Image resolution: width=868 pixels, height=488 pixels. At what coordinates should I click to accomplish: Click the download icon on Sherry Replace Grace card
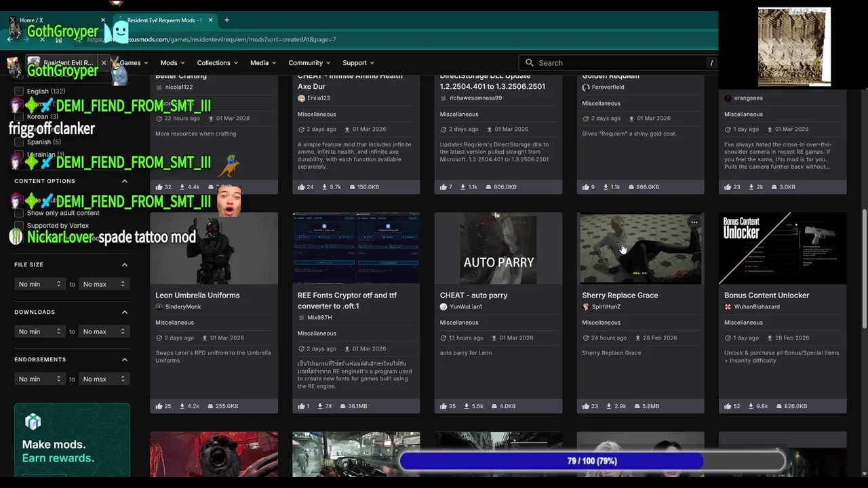(610, 406)
